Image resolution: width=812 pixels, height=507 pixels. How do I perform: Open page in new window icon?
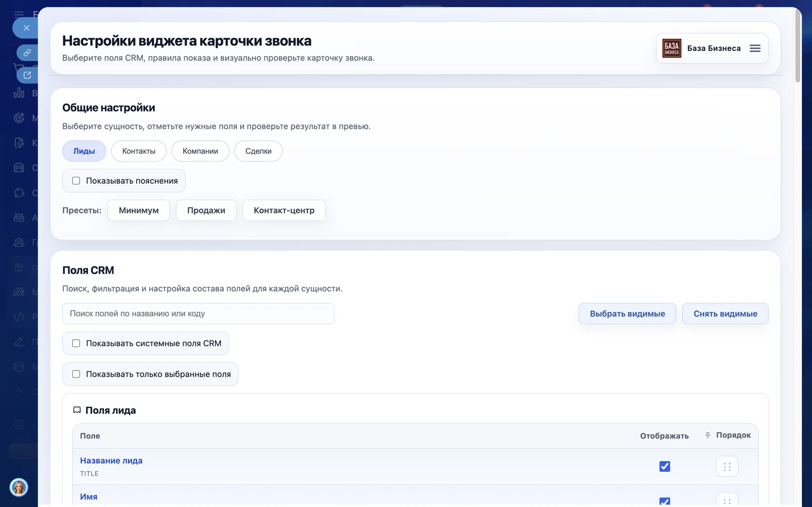[x=27, y=75]
